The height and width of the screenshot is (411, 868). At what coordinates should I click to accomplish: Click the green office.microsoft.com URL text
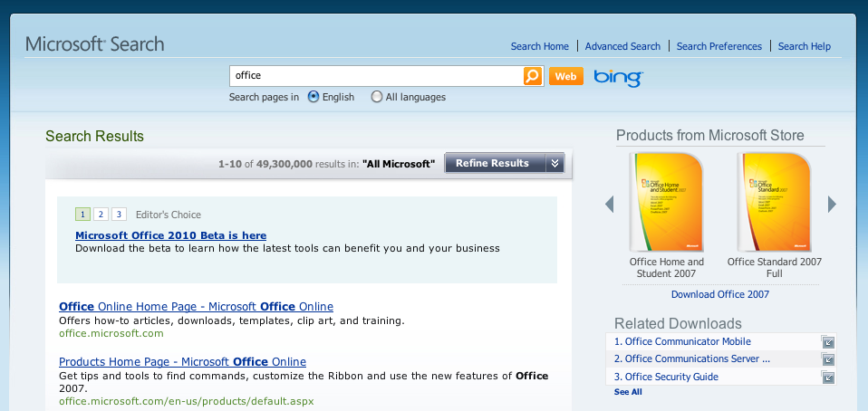tap(111, 333)
